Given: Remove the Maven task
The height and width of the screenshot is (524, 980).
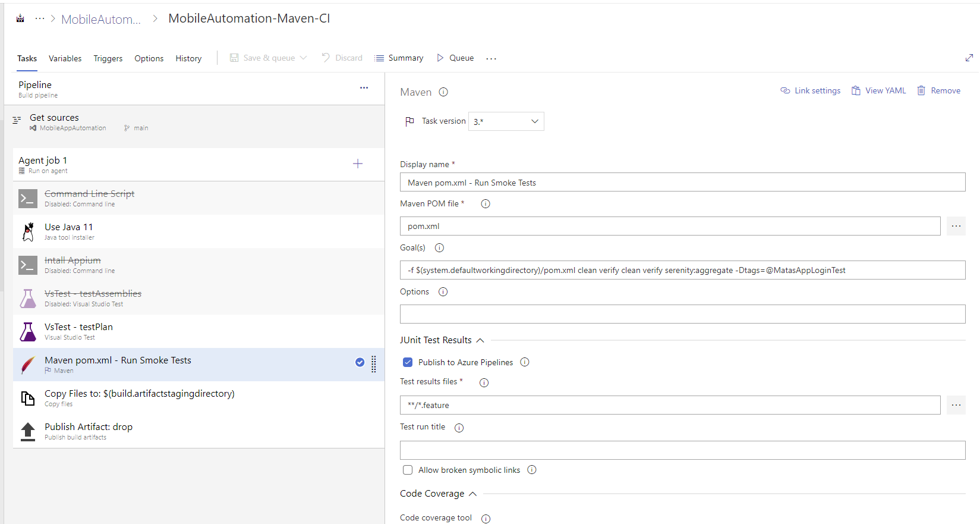Looking at the screenshot, I should point(938,90).
